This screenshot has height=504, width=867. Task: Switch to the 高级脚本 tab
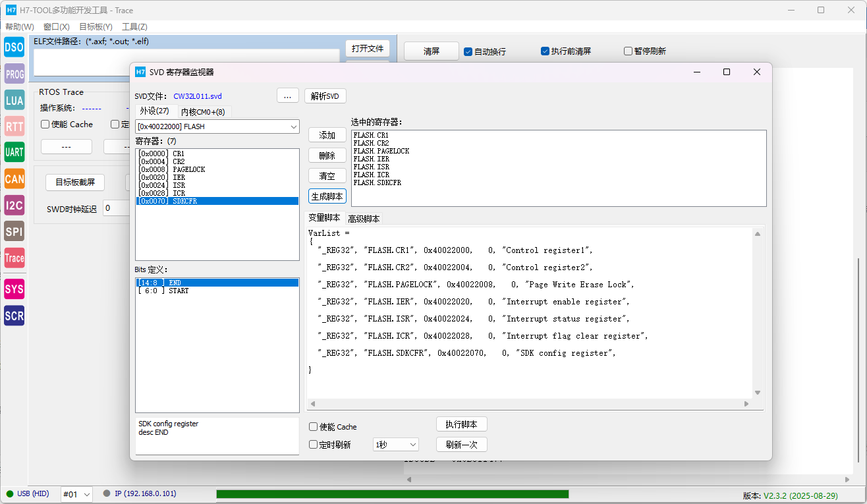pos(364,219)
